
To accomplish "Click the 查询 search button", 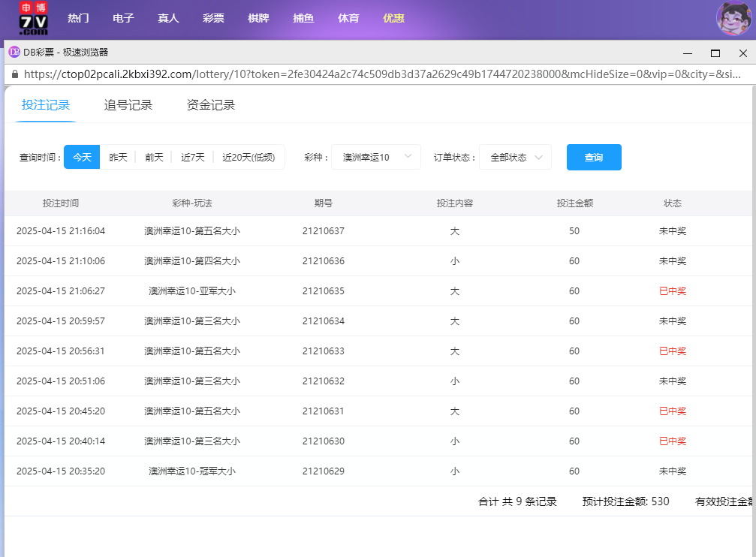I will click(x=594, y=157).
